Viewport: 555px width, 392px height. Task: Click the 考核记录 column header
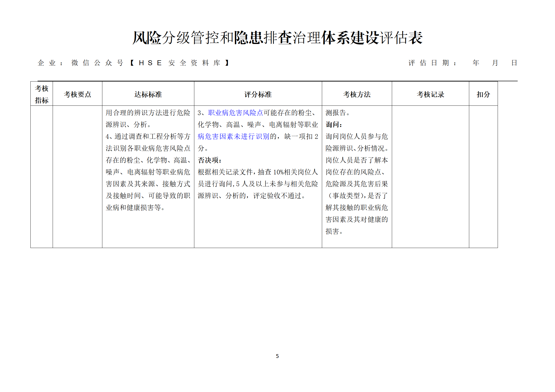(x=430, y=94)
